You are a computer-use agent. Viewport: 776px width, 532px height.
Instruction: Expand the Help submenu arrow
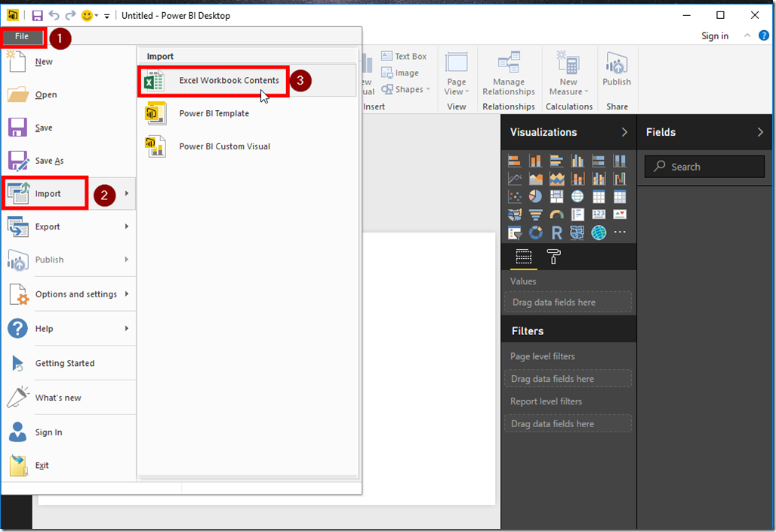[127, 328]
